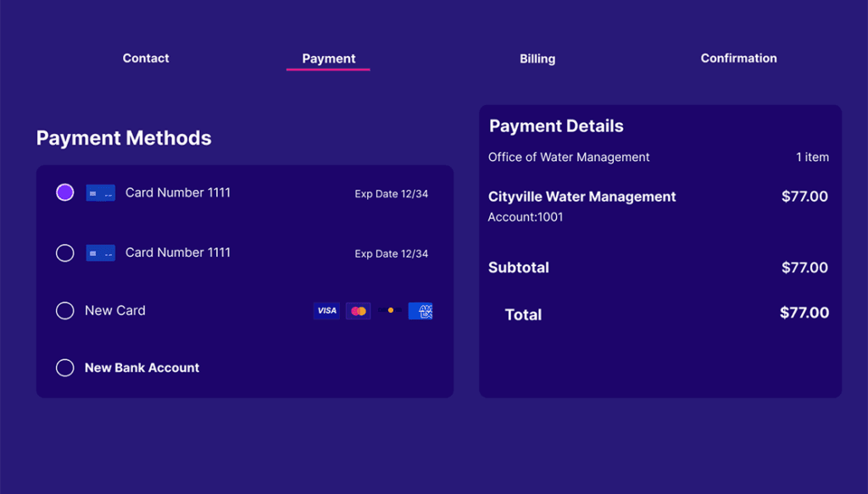Go to the Contact step tab
The width and height of the screenshot is (868, 494).
[x=146, y=58]
